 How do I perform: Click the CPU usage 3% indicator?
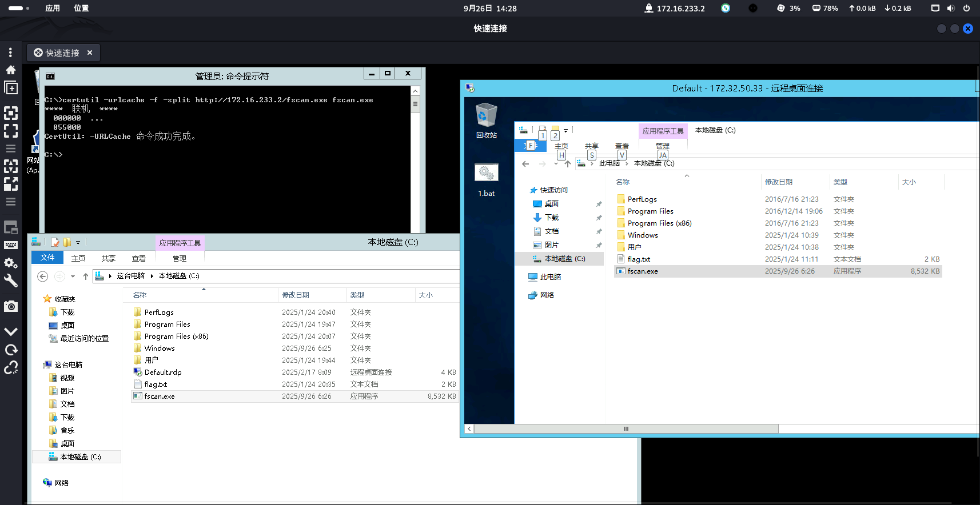788,8
